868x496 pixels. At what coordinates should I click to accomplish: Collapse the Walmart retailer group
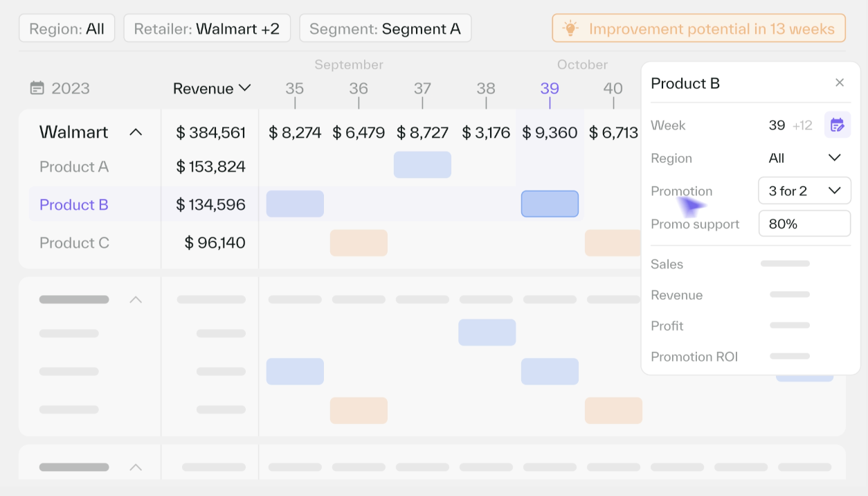(x=136, y=132)
